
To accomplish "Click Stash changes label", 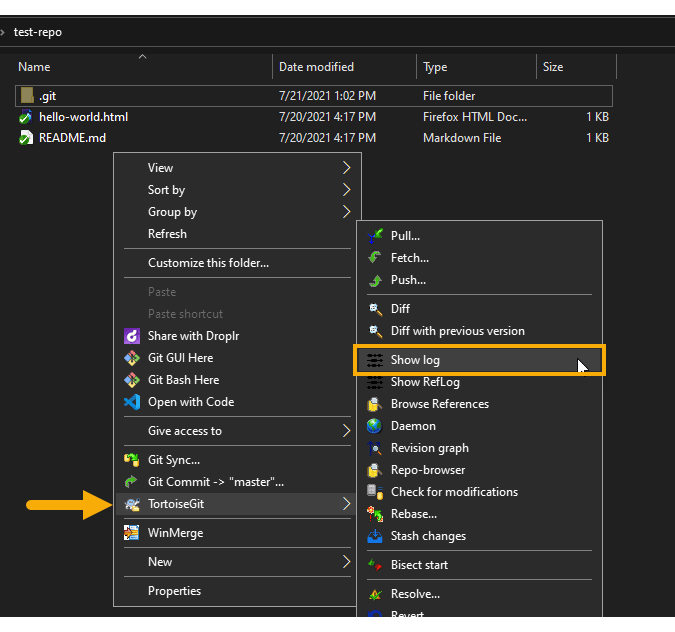I will pyautogui.click(x=428, y=536).
